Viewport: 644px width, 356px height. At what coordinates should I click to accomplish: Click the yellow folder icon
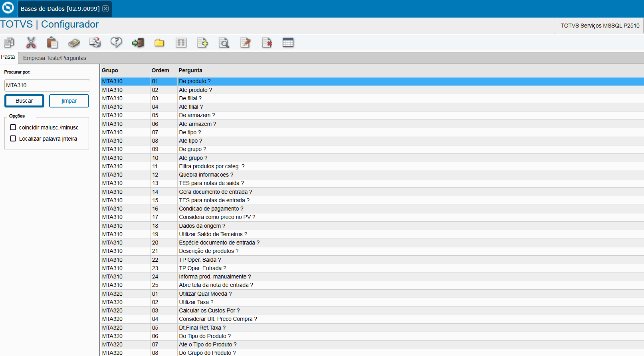coord(159,42)
